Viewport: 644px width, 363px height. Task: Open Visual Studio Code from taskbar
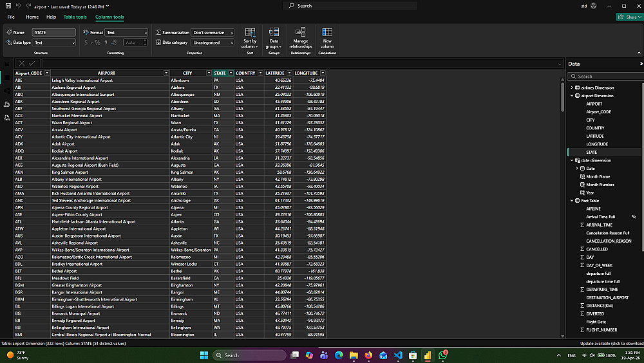click(398, 355)
